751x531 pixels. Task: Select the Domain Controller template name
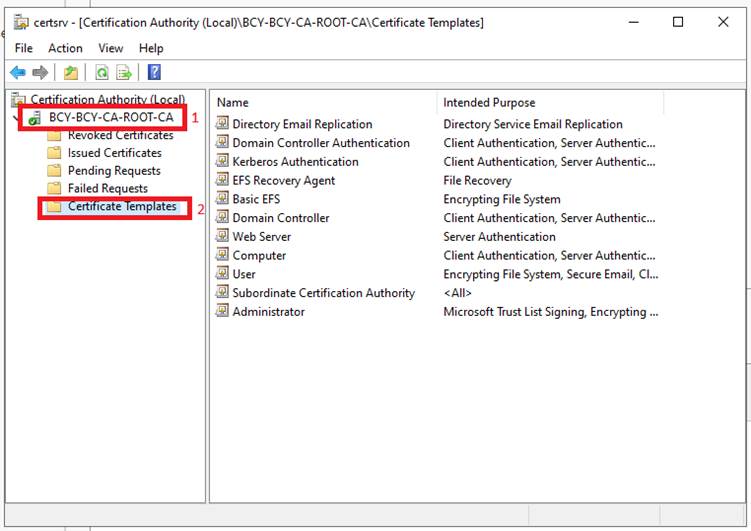[281, 218]
